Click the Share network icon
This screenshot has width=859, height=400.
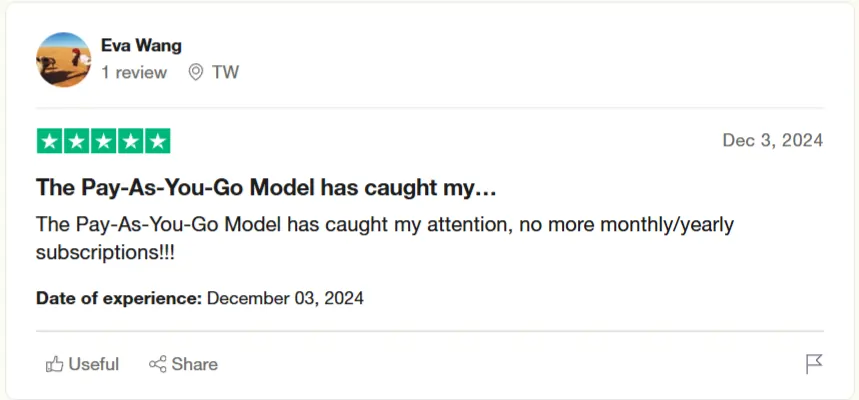pyautogui.click(x=157, y=365)
